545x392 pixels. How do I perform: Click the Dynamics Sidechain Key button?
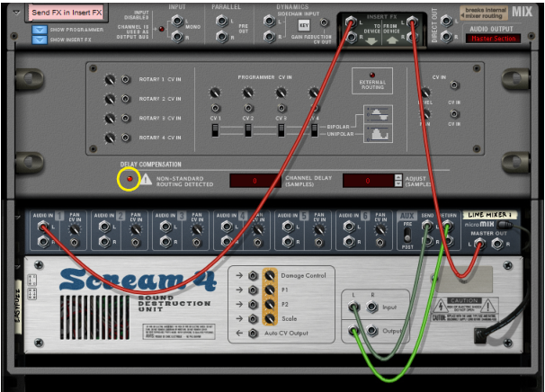point(303,25)
